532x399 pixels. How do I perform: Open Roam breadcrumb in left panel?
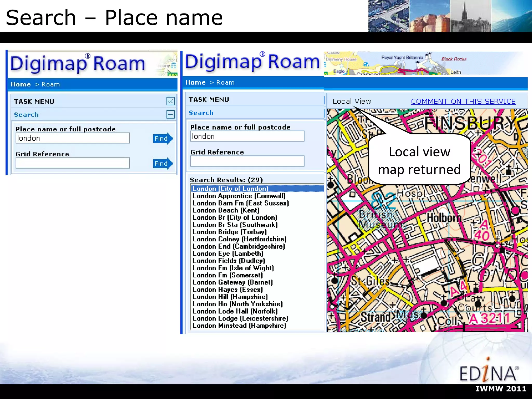pyautogui.click(x=51, y=84)
